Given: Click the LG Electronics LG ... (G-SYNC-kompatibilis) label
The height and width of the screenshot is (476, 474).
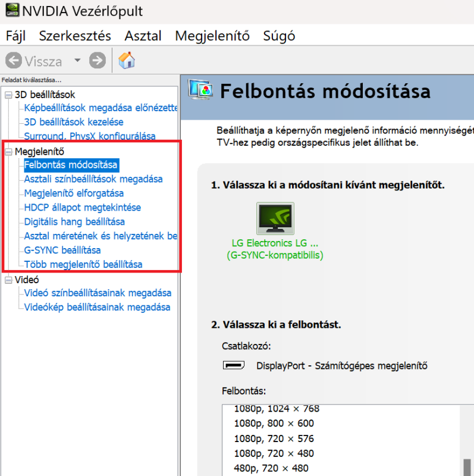Looking at the screenshot, I should (x=275, y=249).
